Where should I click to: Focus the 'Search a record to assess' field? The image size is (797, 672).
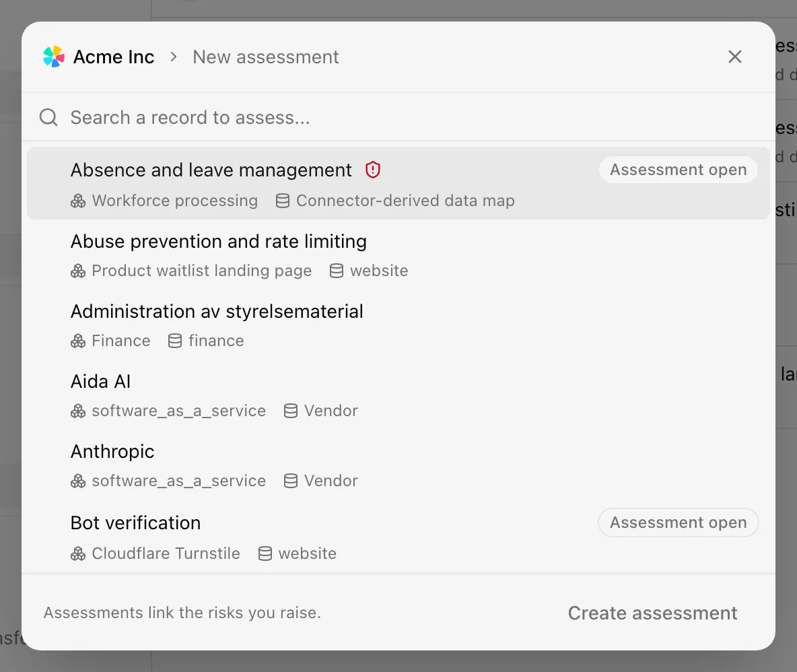coord(398,117)
